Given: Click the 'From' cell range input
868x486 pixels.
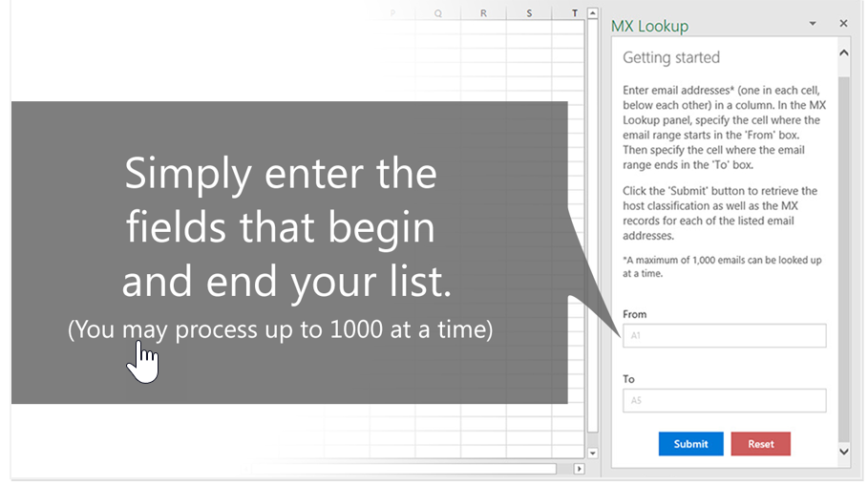Looking at the screenshot, I should pyautogui.click(x=724, y=335).
